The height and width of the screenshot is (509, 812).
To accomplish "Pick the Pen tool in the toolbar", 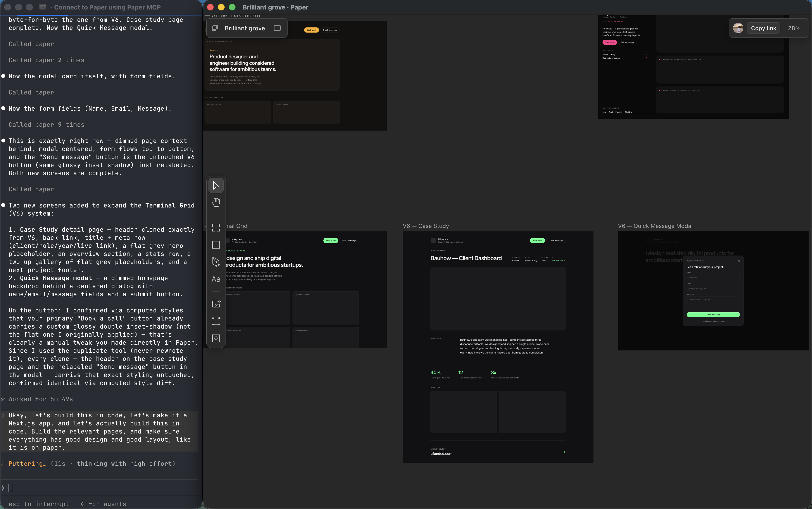I will click(x=216, y=262).
